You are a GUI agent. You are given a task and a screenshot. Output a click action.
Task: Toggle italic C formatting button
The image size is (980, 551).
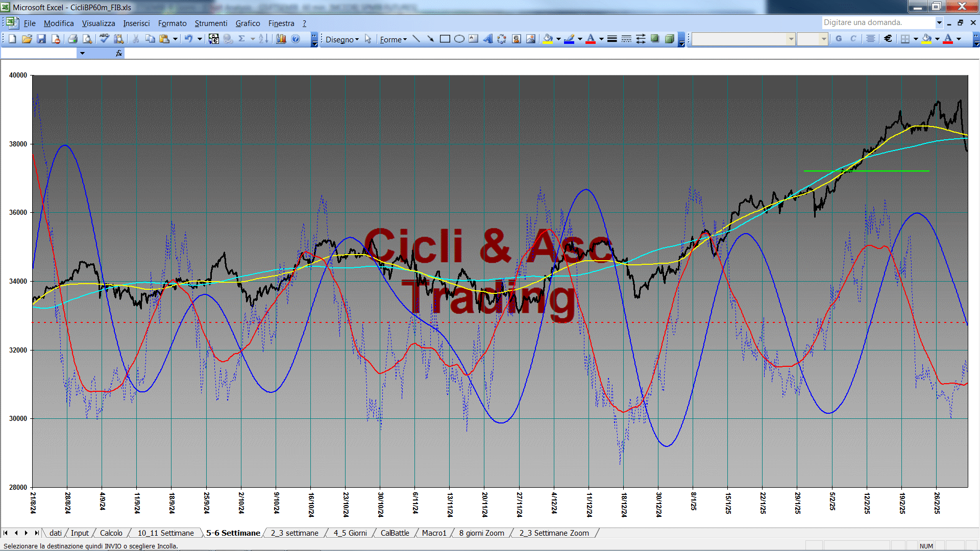853,39
